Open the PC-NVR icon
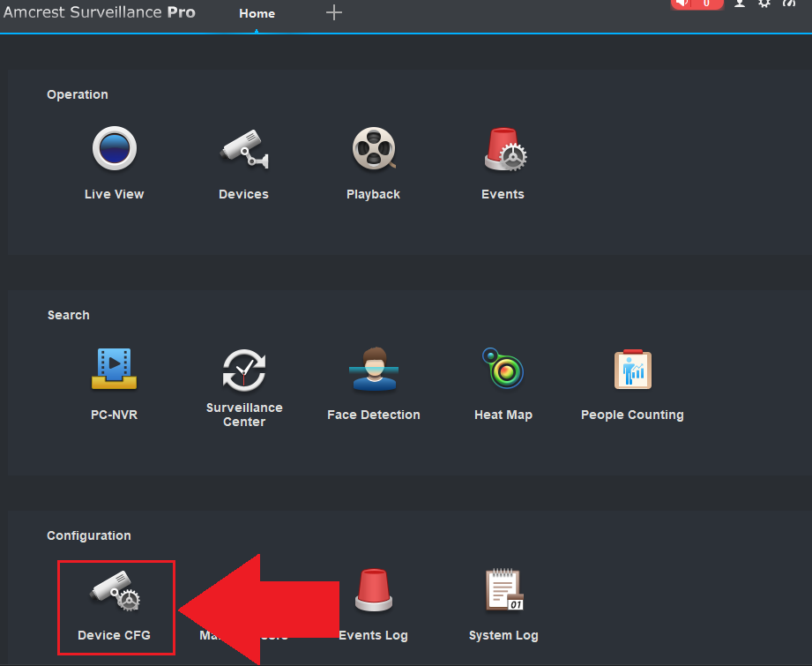812x666 pixels. pyautogui.click(x=115, y=369)
